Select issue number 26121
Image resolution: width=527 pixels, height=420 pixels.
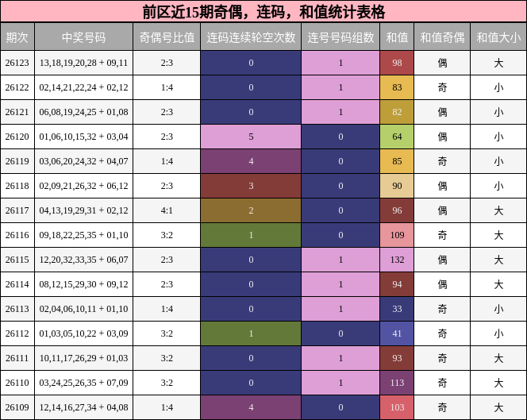(x=17, y=112)
